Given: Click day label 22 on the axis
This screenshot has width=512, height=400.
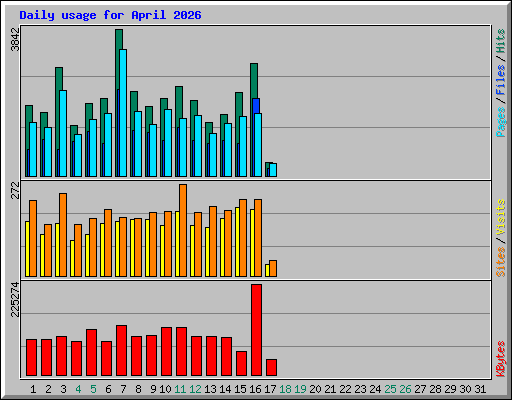Looking at the screenshot, I should (345, 389).
